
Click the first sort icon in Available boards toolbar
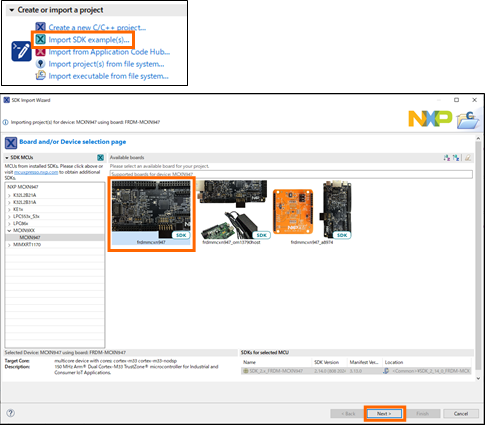pyautogui.click(x=447, y=158)
